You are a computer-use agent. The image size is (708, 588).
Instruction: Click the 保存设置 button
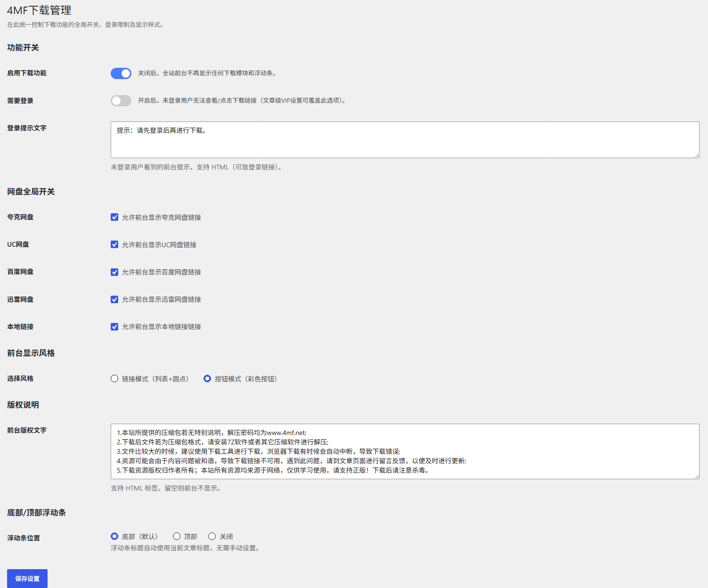pos(27,579)
